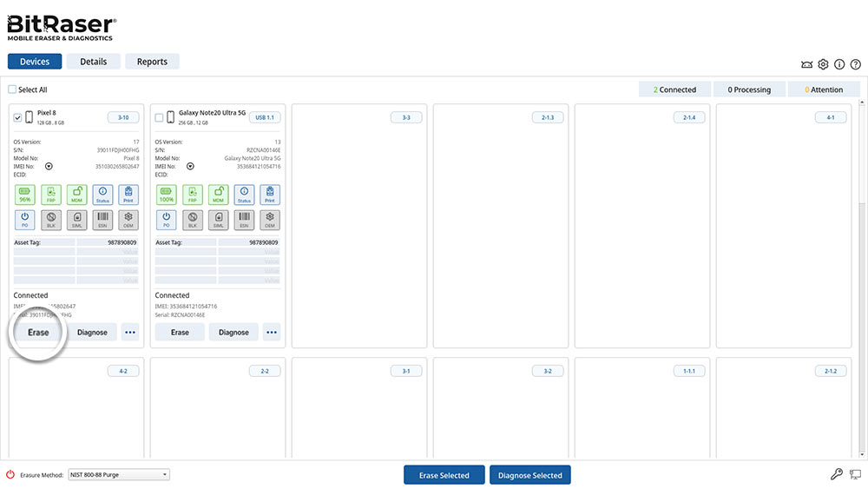The height and width of the screenshot is (489, 868).
Task: Click Pixel 8 ESN barcode icon
Action: [103, 220]
